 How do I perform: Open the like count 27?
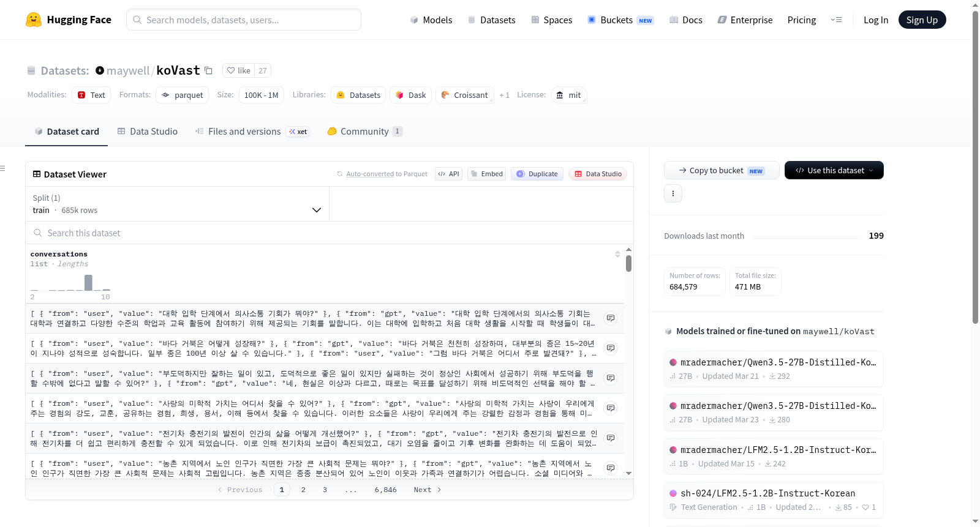click(262, 70)
